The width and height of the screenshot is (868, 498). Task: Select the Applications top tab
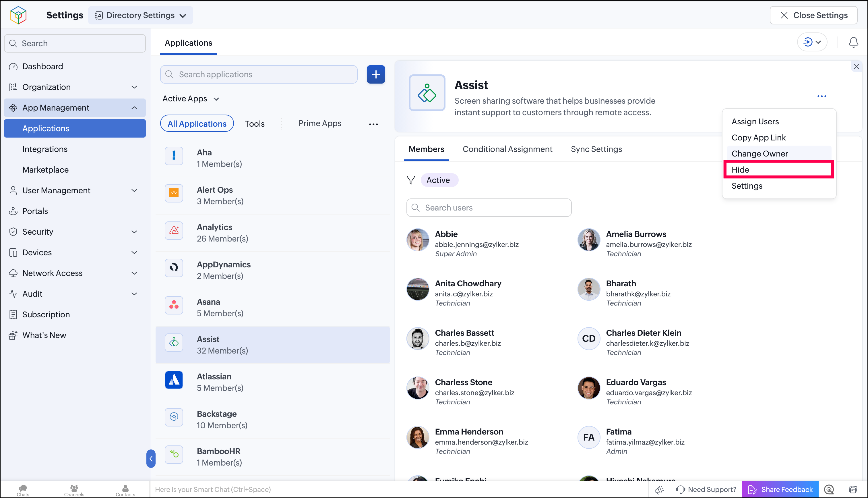coord(188,43)
